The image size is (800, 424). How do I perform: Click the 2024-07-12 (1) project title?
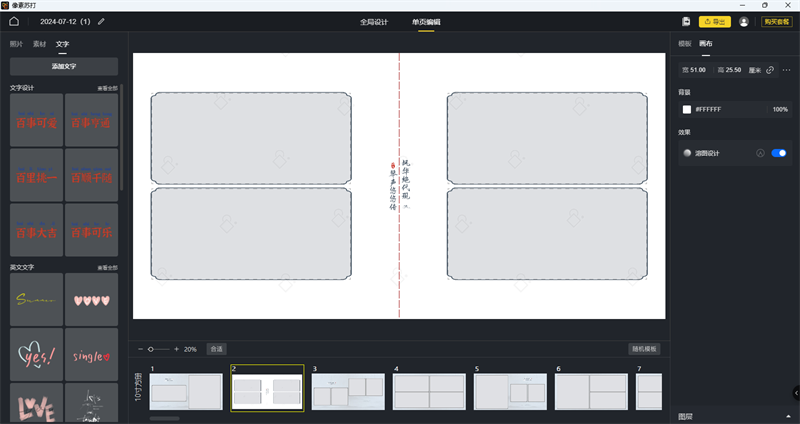pos(65,21)
